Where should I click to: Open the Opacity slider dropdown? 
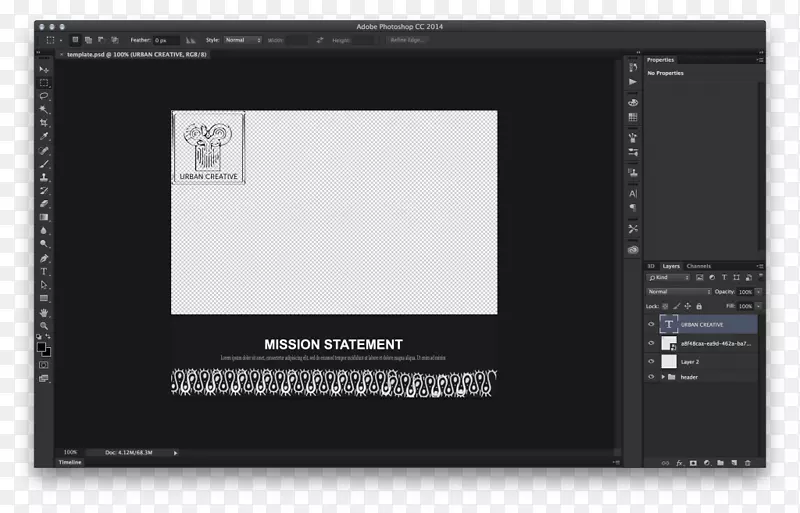(759, 291)
